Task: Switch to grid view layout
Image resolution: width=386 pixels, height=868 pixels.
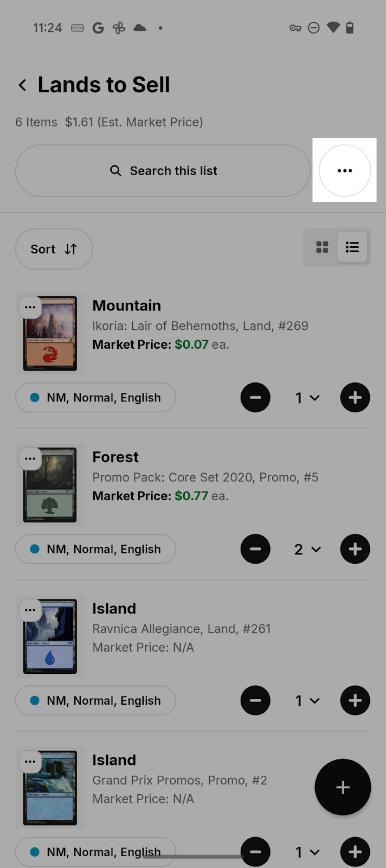Action: [x=322, y=247]
